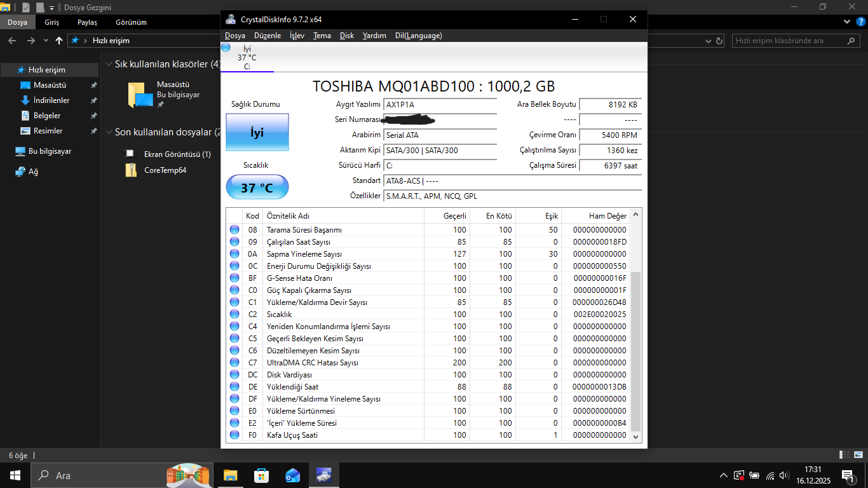The image size is (868, 488).
Task: Click the blue disk status orb for drive C:
Action: 226,48
